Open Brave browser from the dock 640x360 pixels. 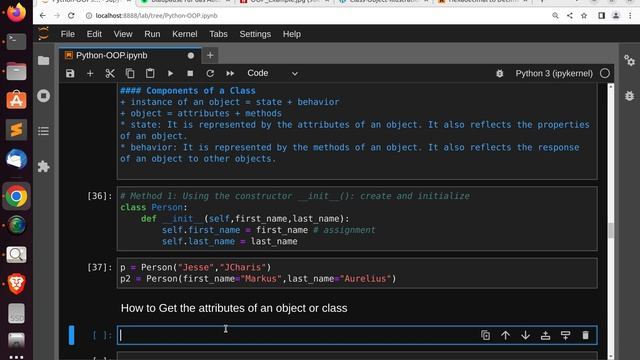click(16, 284)
